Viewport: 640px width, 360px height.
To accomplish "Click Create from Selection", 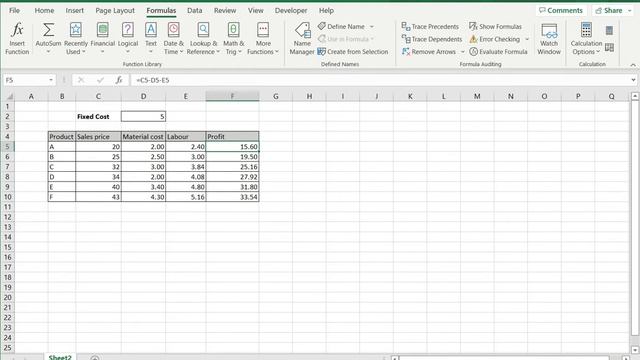I will coord(353,52).
